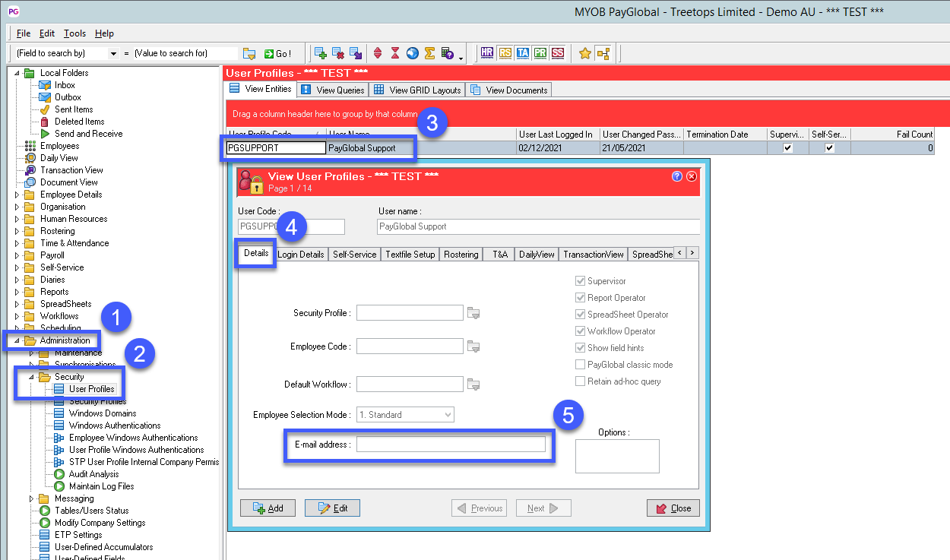Expand the Payroll folder in the tree
This screenshot has width=950, height=560.
pyautogui.click(x=17, y=255)
